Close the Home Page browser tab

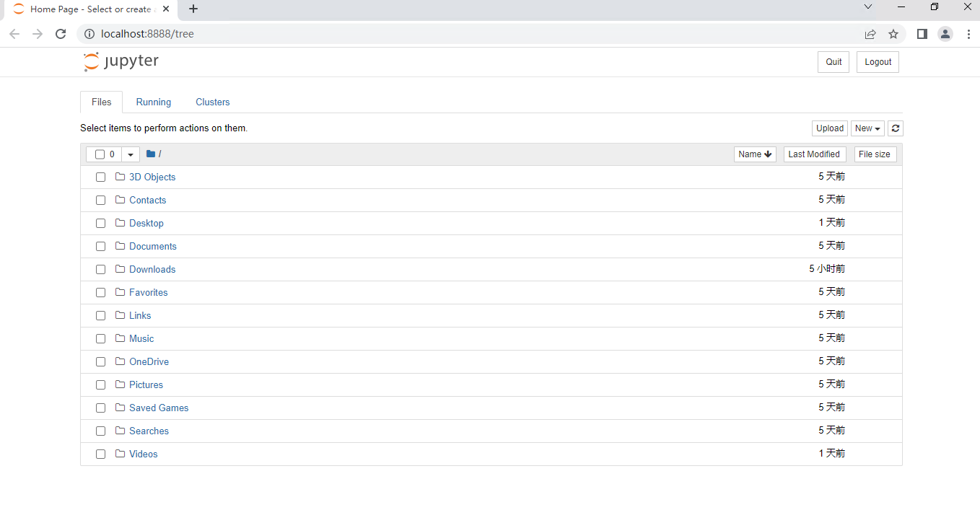166,9
